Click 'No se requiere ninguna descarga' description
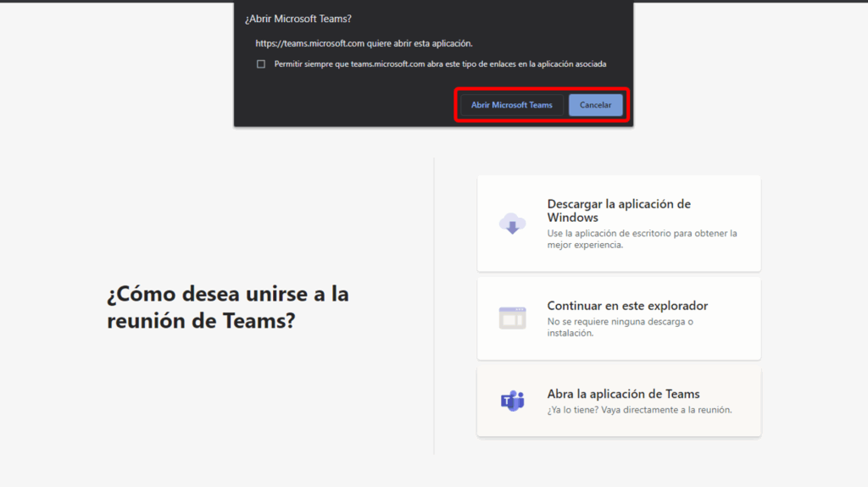This screenshot has height=487, width=868. [x=620, y=327]
